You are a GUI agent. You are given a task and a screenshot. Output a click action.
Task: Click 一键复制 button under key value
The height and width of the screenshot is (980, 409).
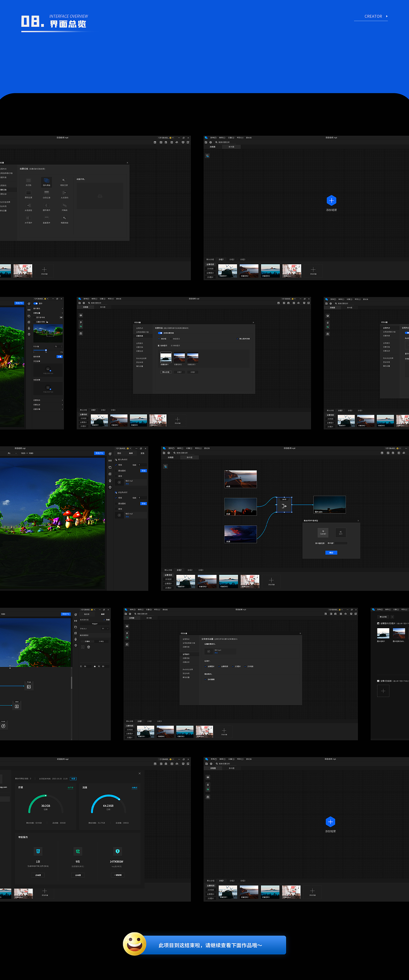(118, 875)
